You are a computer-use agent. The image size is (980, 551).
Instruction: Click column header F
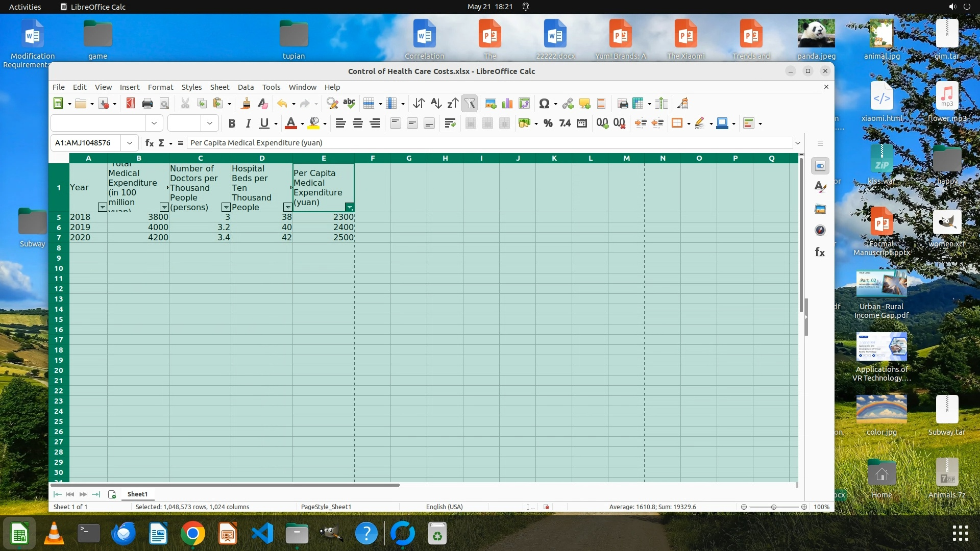373,158
